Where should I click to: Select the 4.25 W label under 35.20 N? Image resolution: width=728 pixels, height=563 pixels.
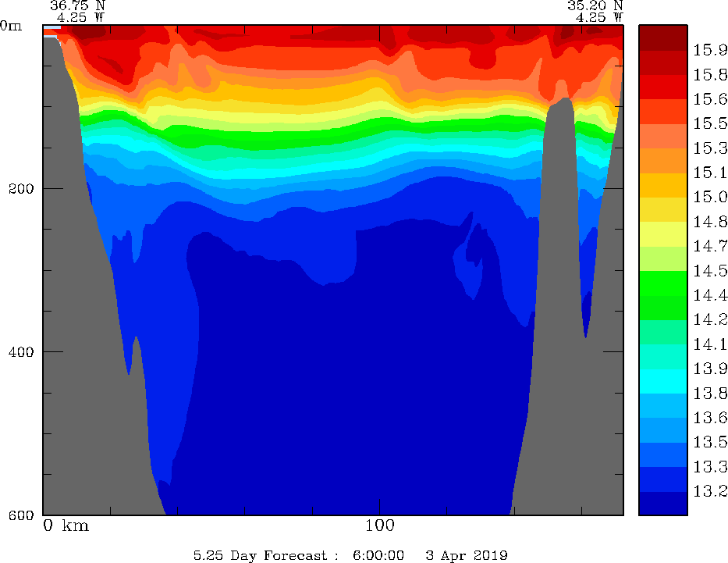(599, 18)
